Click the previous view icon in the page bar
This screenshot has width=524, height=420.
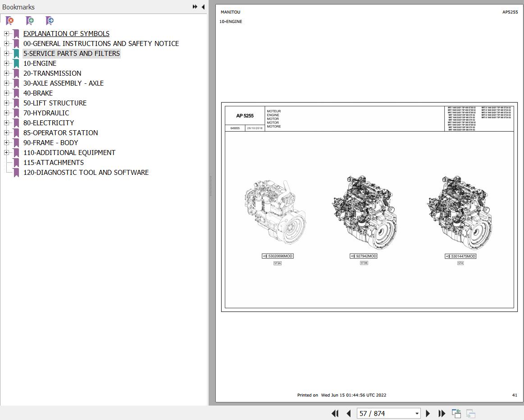[x=456, y=414]
